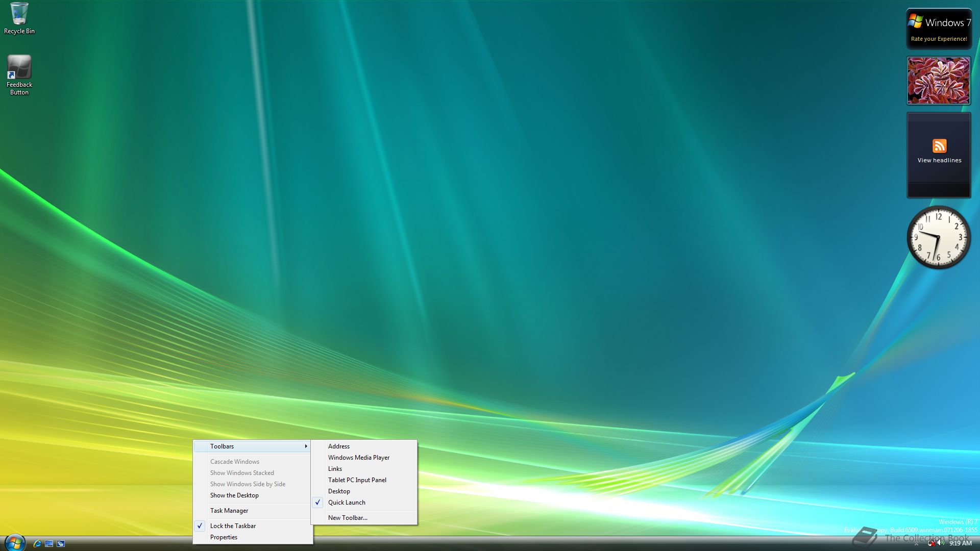Screen dimensions: 980x551
Task: Click the 9:19 AM taskbar clock
Action: 960,543
